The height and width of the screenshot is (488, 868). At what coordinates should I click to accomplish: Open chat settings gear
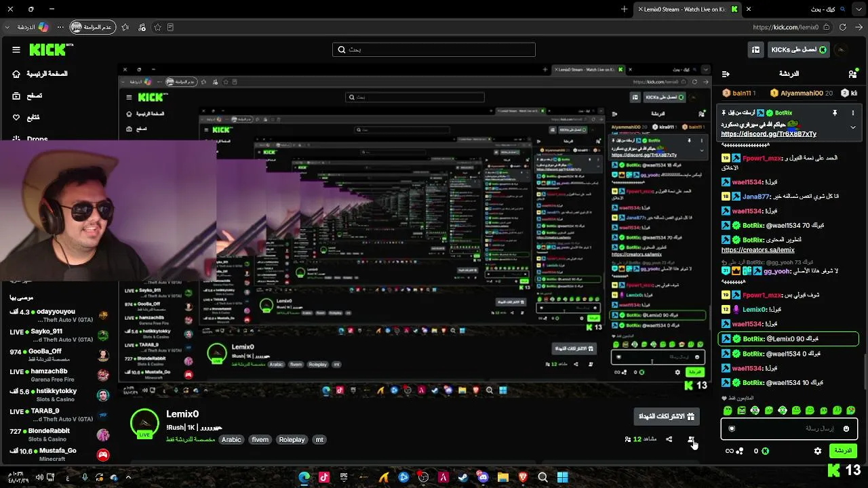818,451
